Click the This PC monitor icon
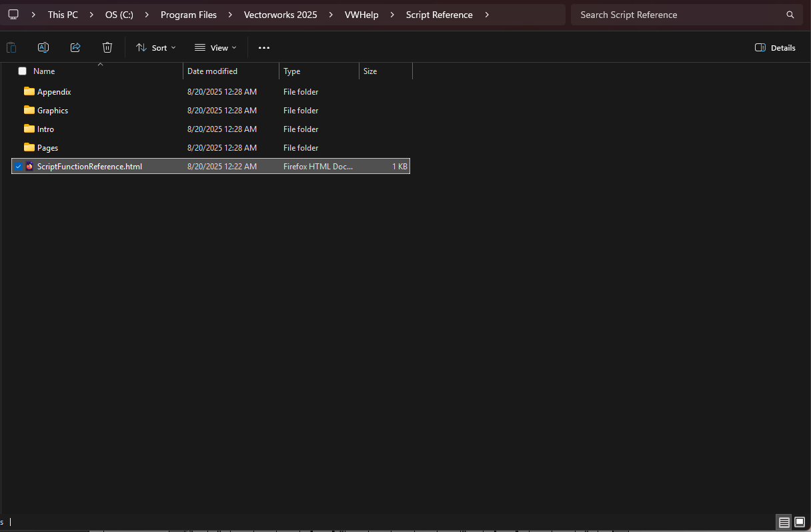Viewport: 811px width, 532px height. click(x=13, y=15)
